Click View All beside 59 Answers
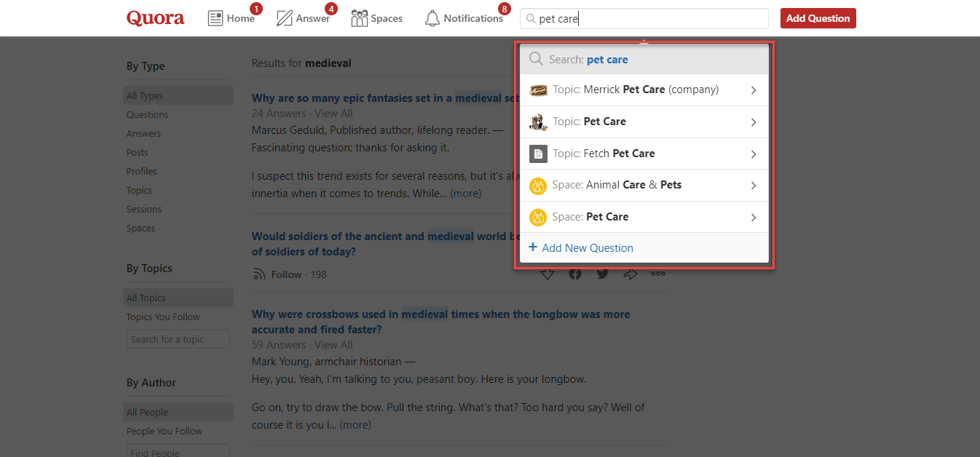980x457 pixels. click(x=333, y=344)
